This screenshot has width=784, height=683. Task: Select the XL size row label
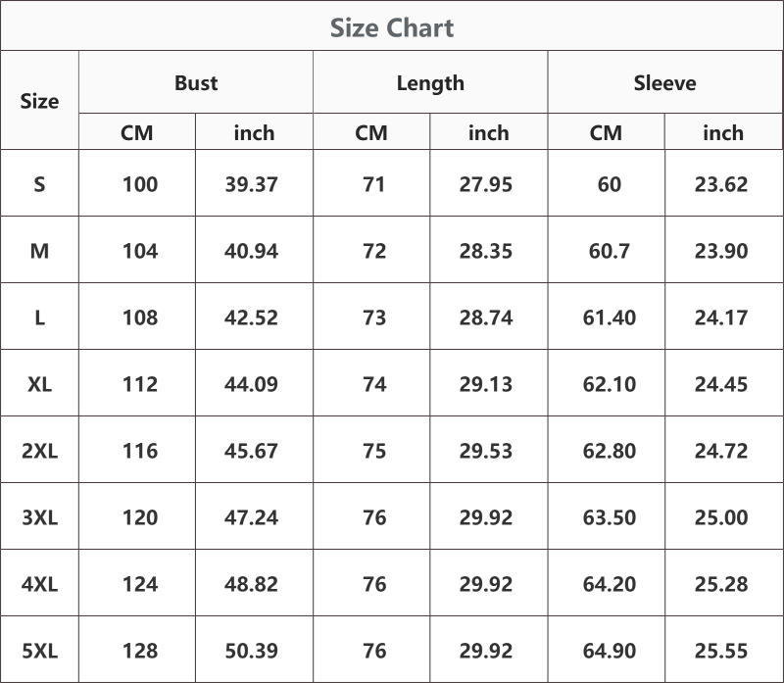click(39, 384)
